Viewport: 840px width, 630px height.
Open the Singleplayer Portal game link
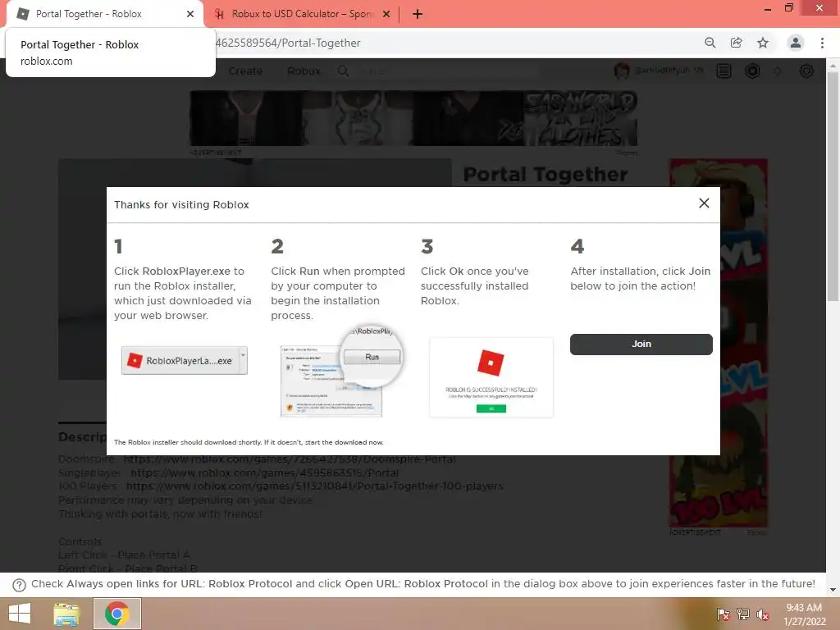coord(265,472)
